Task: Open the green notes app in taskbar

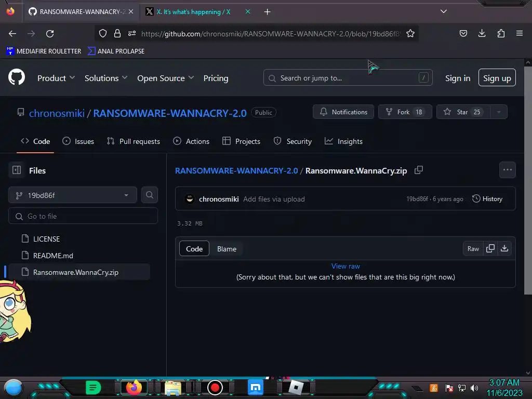Action: point(94,388)
